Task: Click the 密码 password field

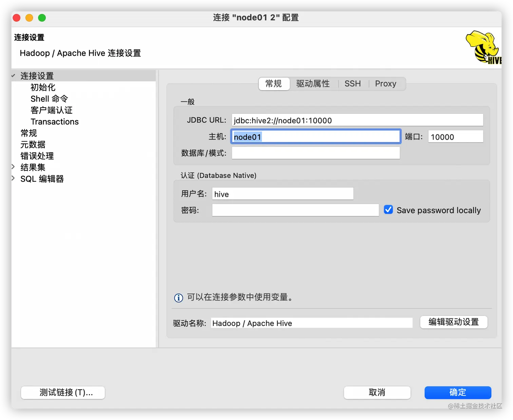Action: tap(295, 210)
